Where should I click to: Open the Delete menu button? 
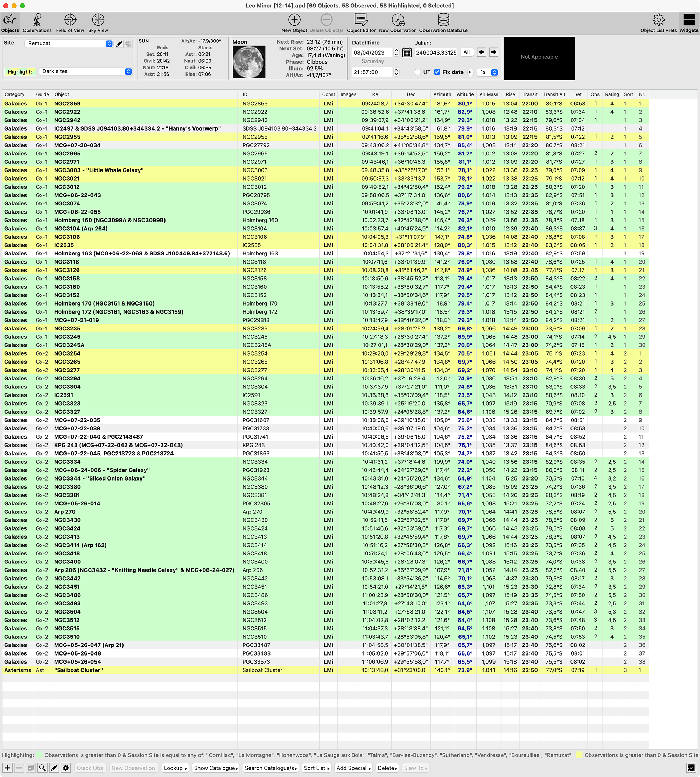pyautogui.click(x=387, y=768)
